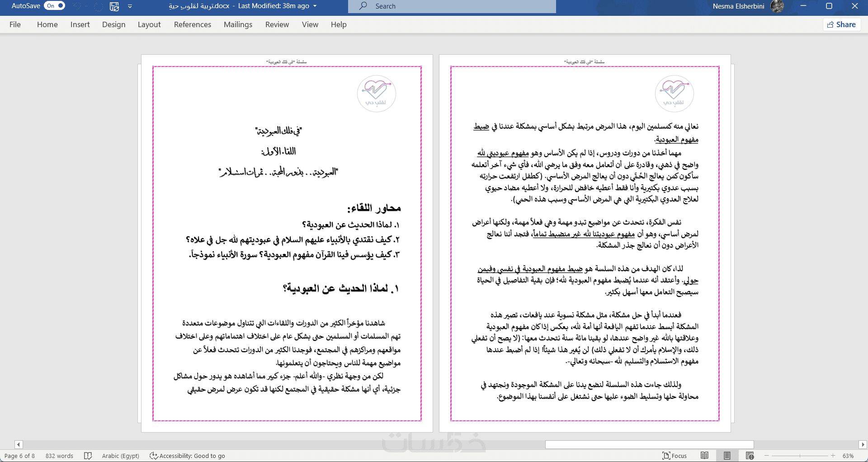Open the Nesma Elsherbini account avatar
This screenshot has height=462, width=868.
(x=777, y=6)
